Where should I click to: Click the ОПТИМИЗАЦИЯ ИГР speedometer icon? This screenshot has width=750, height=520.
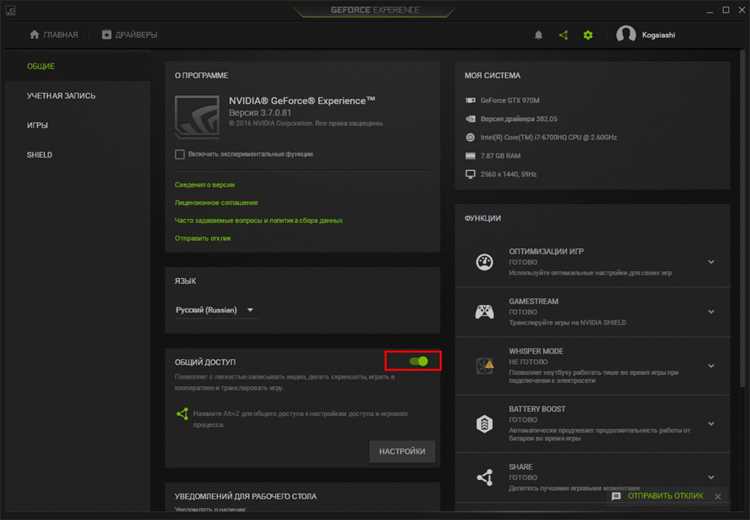click(484, 262)
